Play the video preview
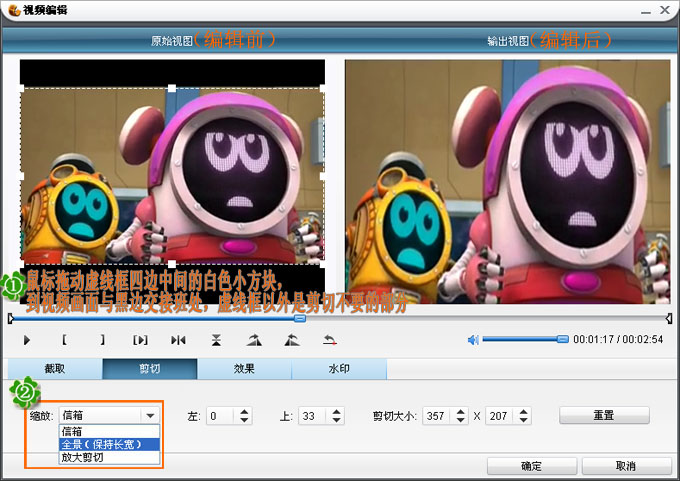This screenshot has height=481, width=680. (x=27, y=340)
